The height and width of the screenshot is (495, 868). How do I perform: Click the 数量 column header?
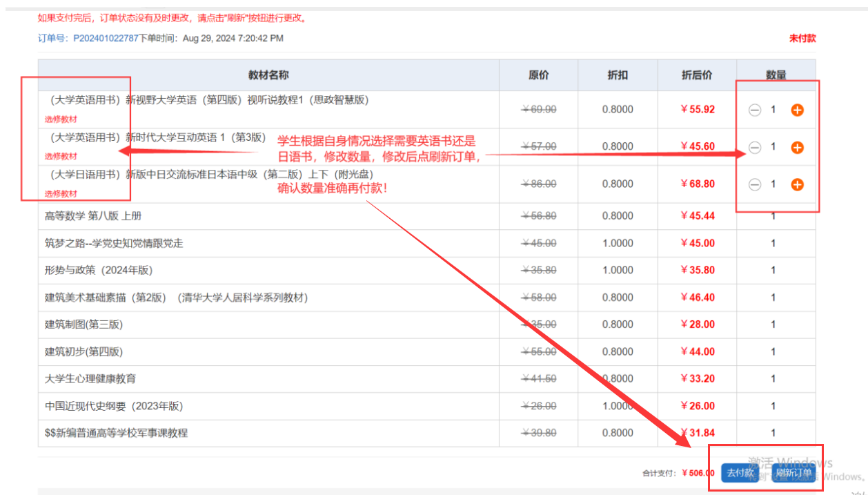(776, 75)
